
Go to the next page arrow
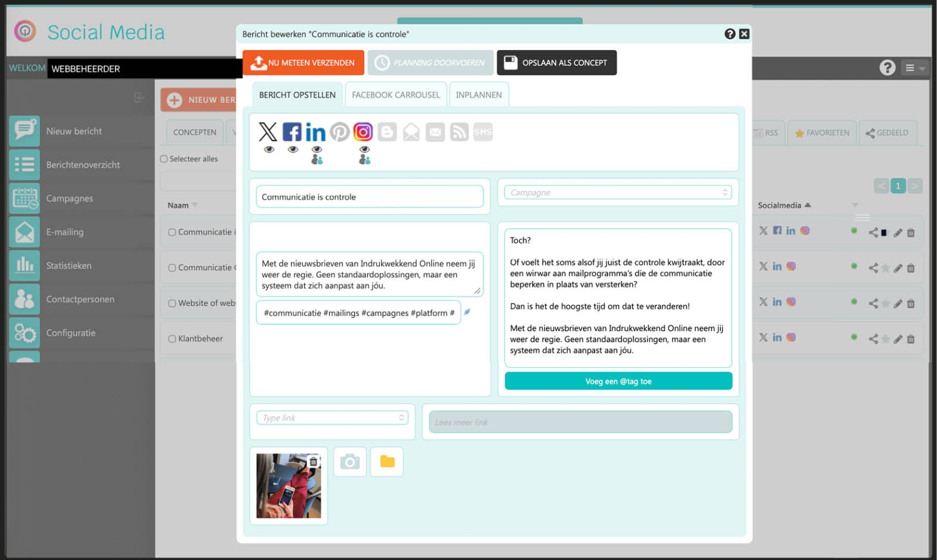tap(915, 185)
